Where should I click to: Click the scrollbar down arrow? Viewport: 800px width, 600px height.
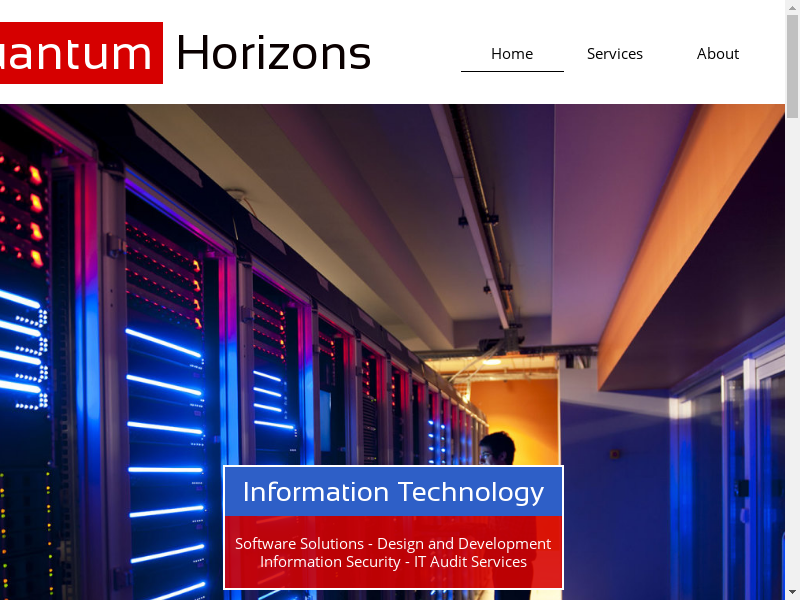click(792, 592)
